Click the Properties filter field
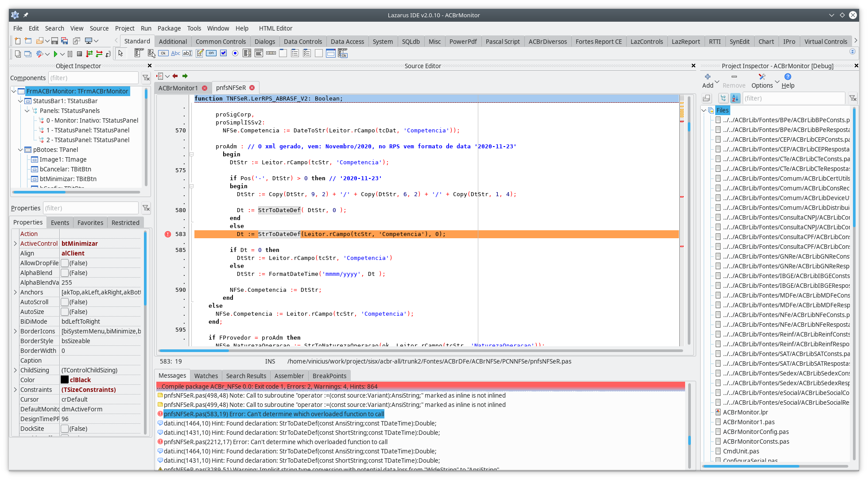868x480 pixels. coord(91,208)
